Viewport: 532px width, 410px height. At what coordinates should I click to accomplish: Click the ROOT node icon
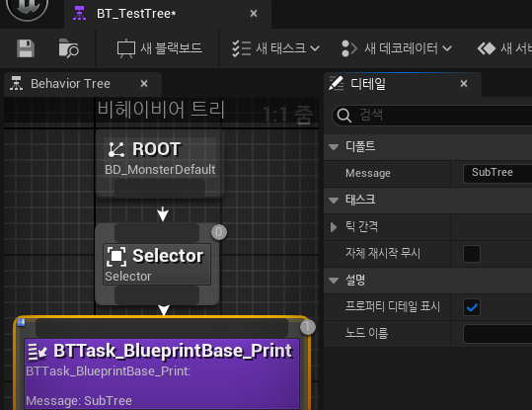click(x=116, y=149)
